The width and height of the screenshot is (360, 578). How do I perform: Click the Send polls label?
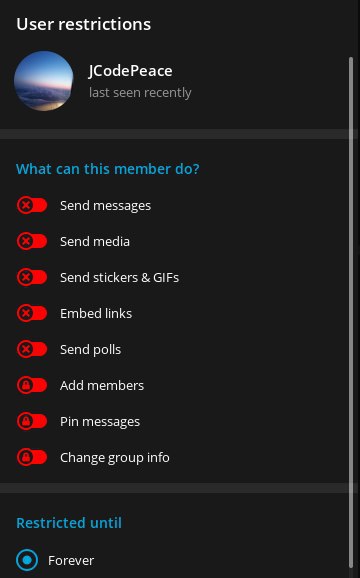coord(91,349)
